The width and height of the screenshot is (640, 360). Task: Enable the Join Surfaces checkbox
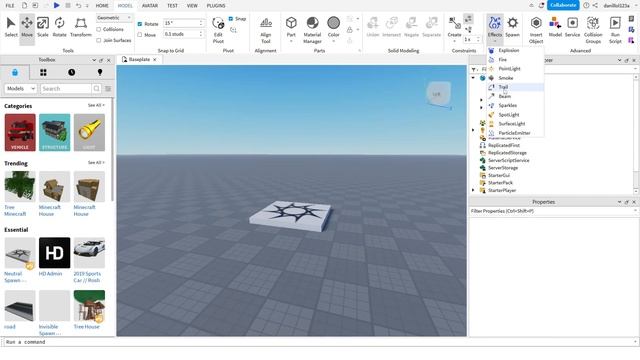(x=99, y=40)
